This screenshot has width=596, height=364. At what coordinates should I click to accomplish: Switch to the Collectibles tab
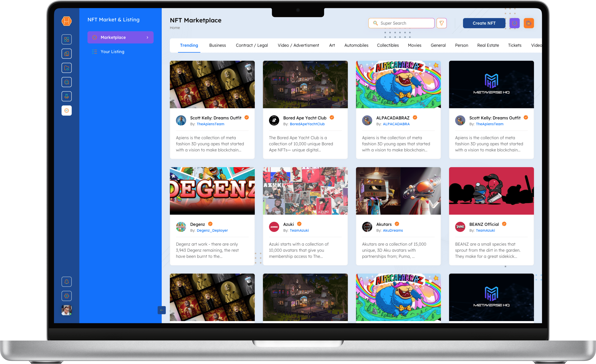pos(388,45)
